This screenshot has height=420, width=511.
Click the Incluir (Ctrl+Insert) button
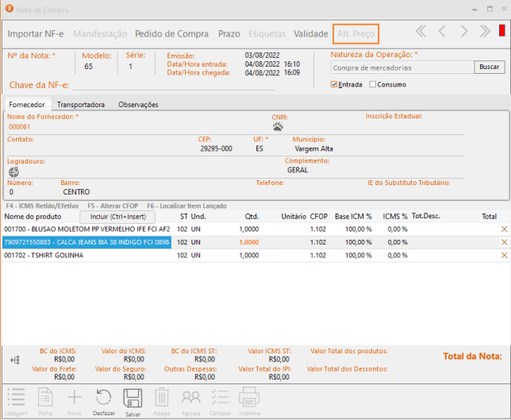click(x=117, y=216)
